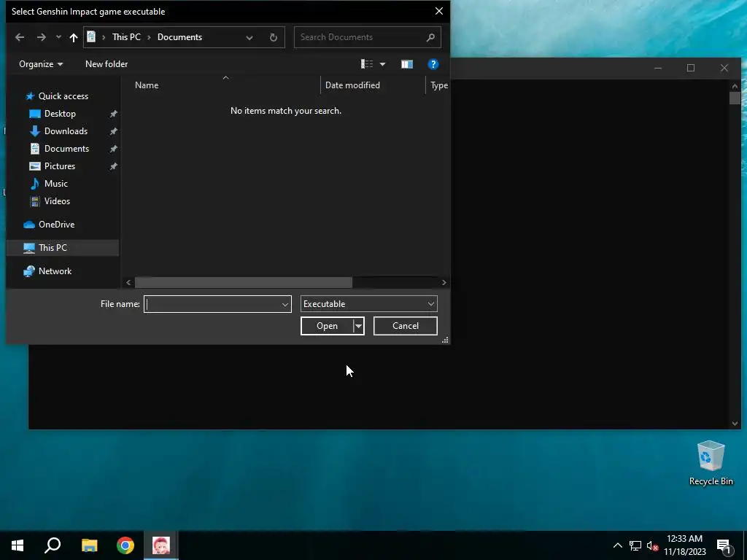
Task: Go back with the left arrow button
Action: (x=20, y=37)
